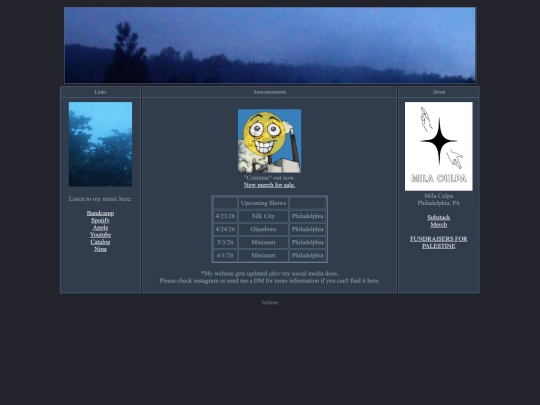
Task: Click the "Please check instagram" sentence
Action: pos(269,281)
